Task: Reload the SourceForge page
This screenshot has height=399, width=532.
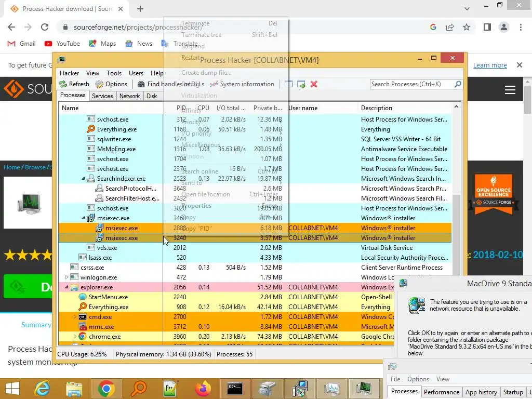Action: tap(45, 27)
